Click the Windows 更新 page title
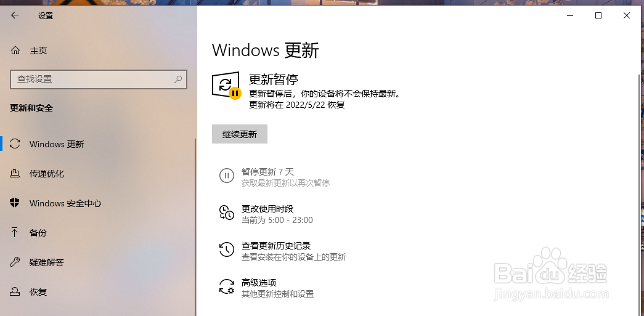 tap(266, 50)
